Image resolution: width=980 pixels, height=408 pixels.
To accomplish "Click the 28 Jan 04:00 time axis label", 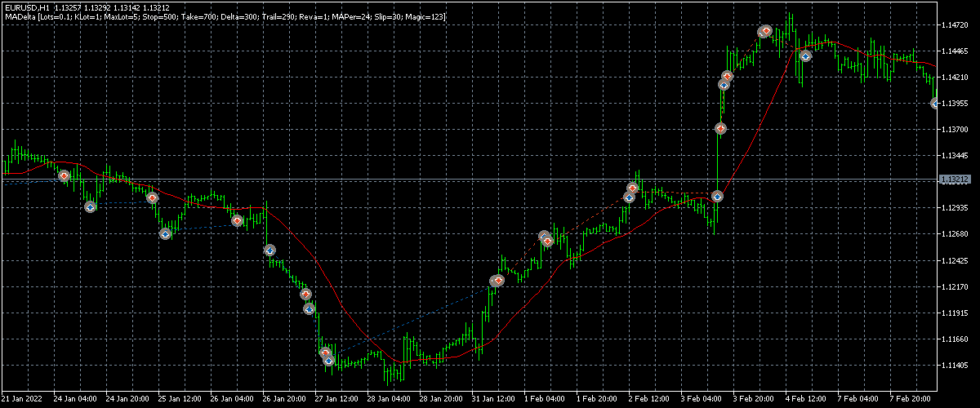I will coord(389,400).
